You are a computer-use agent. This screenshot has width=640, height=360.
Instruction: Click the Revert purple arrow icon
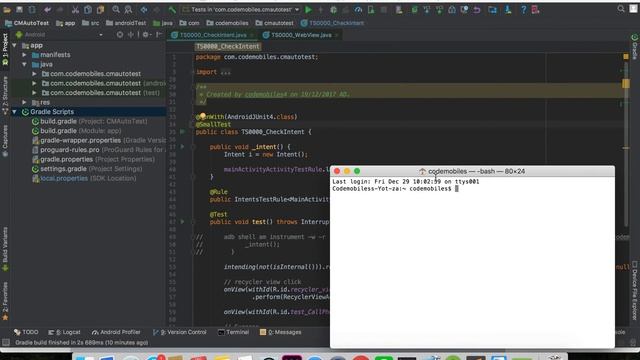477,9
